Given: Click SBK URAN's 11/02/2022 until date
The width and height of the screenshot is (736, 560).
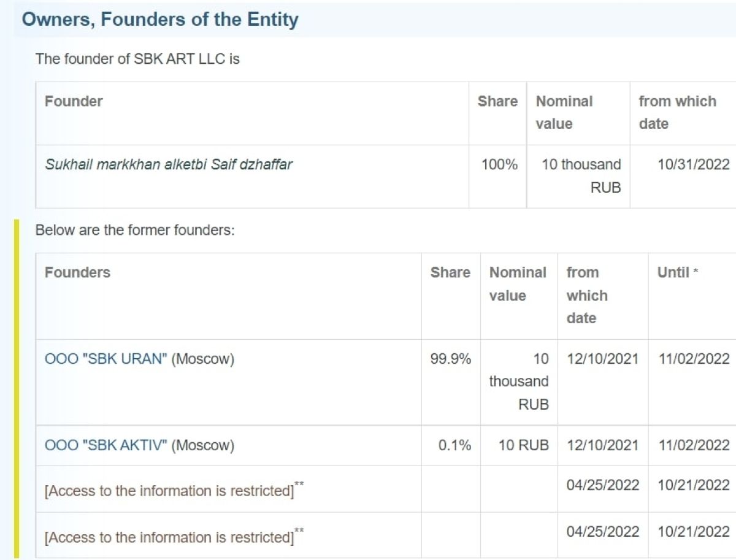Looking at the screenshot, I should coord(693,359).
